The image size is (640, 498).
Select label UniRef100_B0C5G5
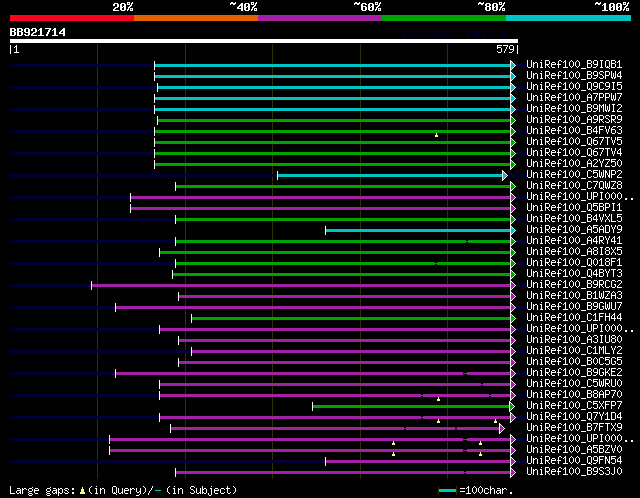(574, 362)
